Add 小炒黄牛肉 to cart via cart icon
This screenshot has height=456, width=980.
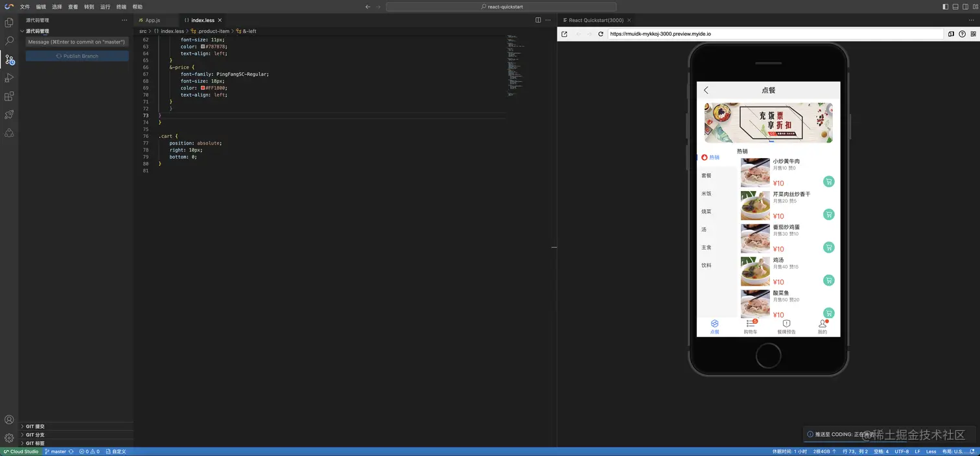(828, 181)
